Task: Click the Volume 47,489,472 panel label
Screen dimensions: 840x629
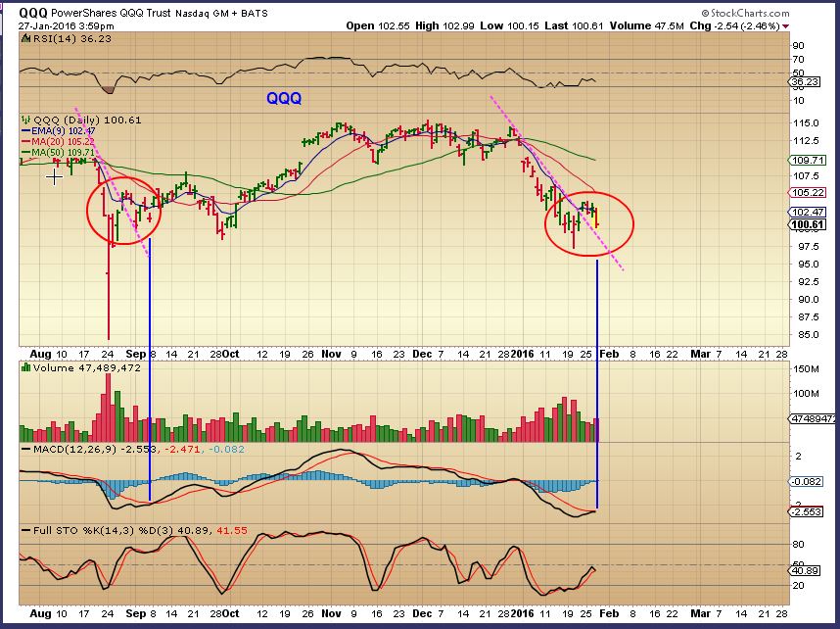Action: 87,367
